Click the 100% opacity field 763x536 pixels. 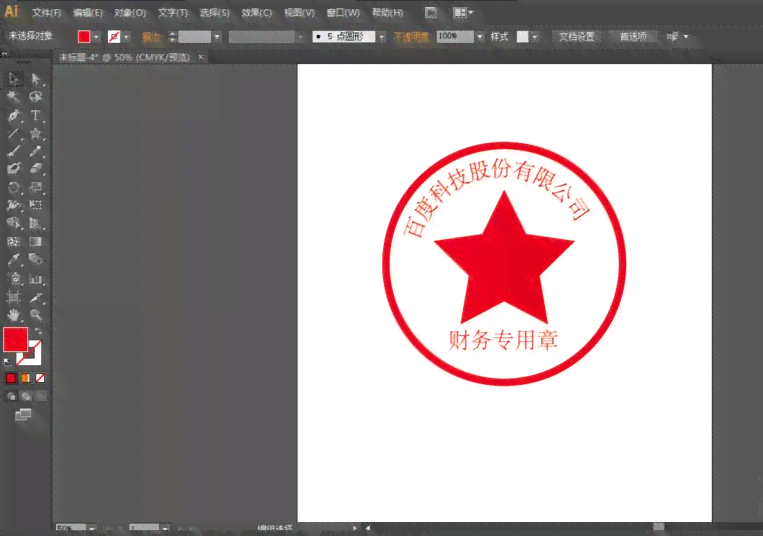[455, 36]
